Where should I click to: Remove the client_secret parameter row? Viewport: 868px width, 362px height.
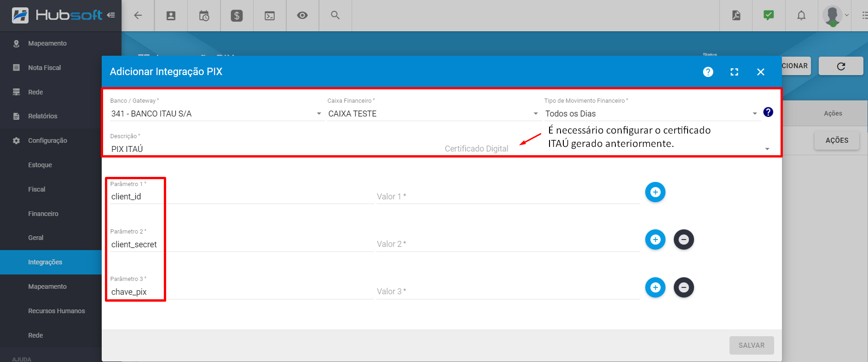[684, 239]
